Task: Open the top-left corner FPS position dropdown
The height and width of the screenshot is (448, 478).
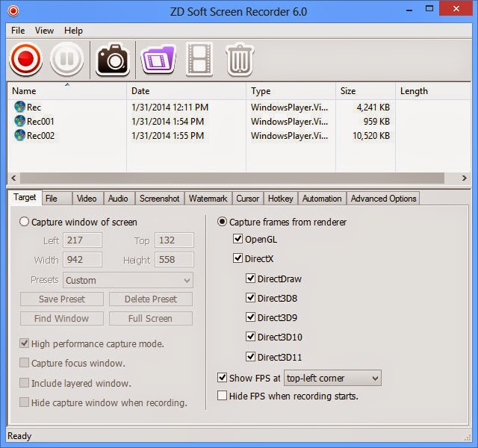Action: point(332,379)
